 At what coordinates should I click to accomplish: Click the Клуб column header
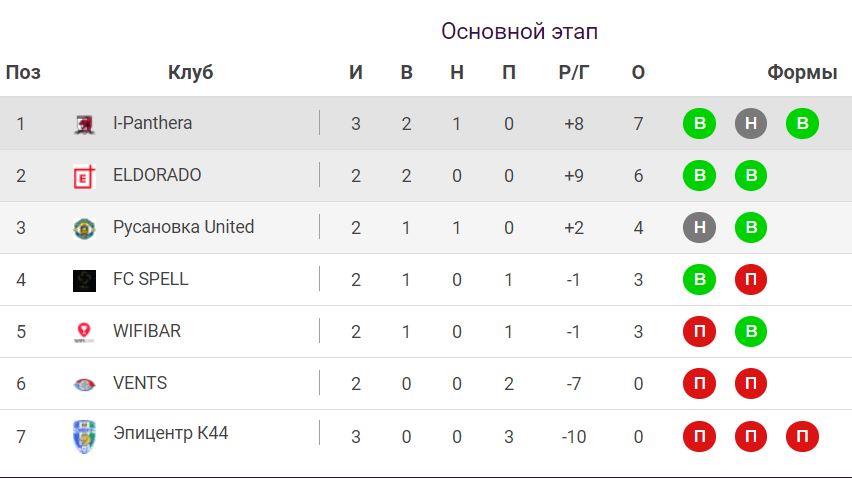point(190,73)
